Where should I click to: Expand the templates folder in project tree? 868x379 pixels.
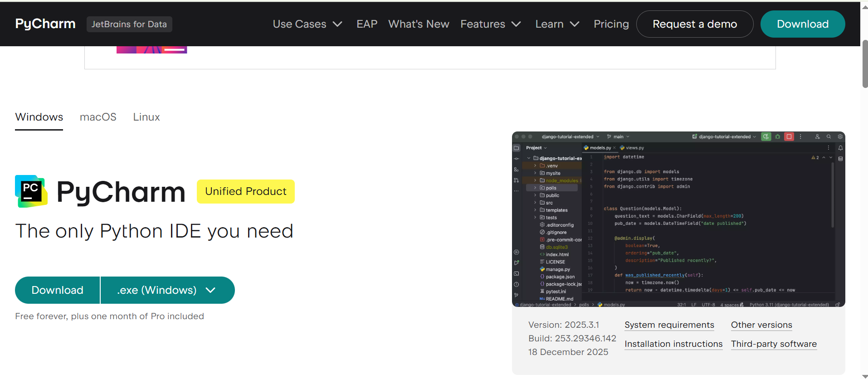tap(535, 210)
